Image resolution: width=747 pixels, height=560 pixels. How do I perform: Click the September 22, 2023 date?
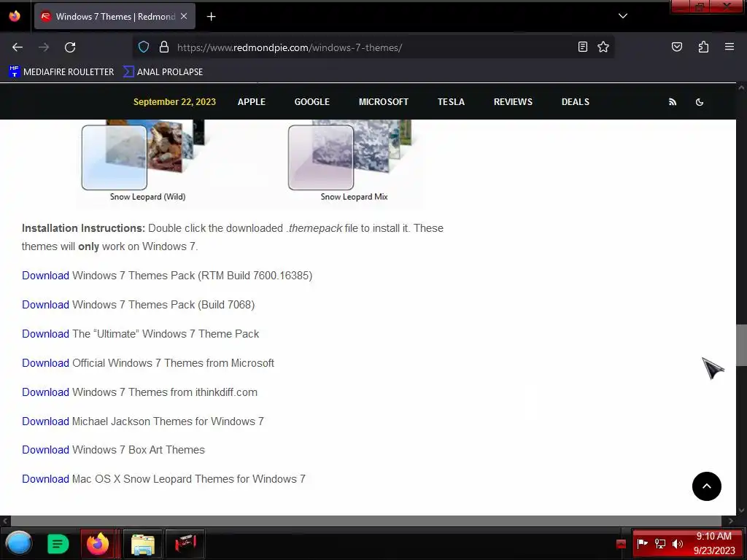click(x=174, y=102)
